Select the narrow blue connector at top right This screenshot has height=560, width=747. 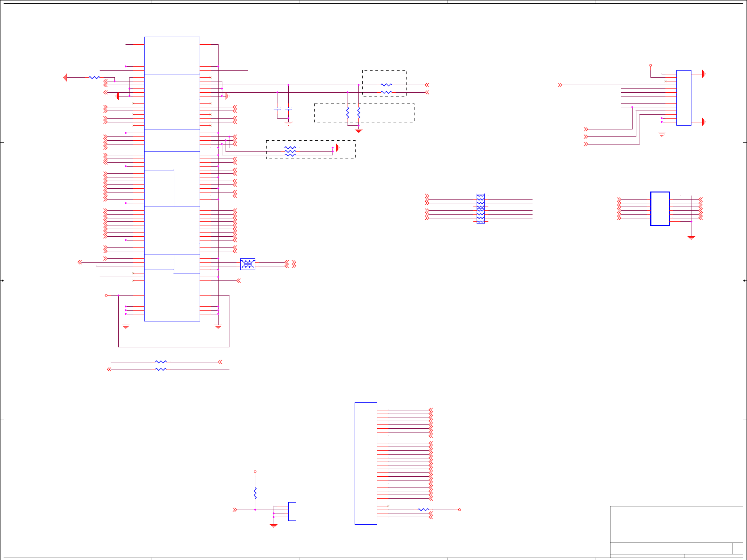(x=684, y=98)
